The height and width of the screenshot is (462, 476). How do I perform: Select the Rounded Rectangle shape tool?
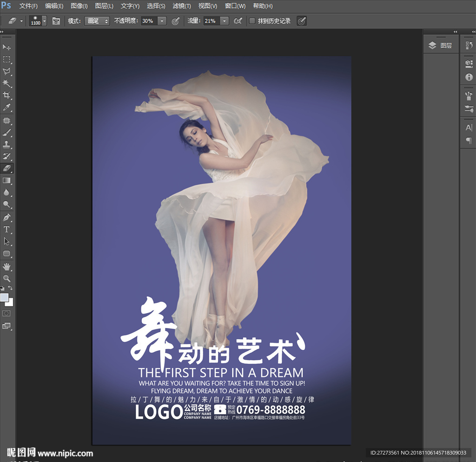pyautogui.click(x=7, y=253)
